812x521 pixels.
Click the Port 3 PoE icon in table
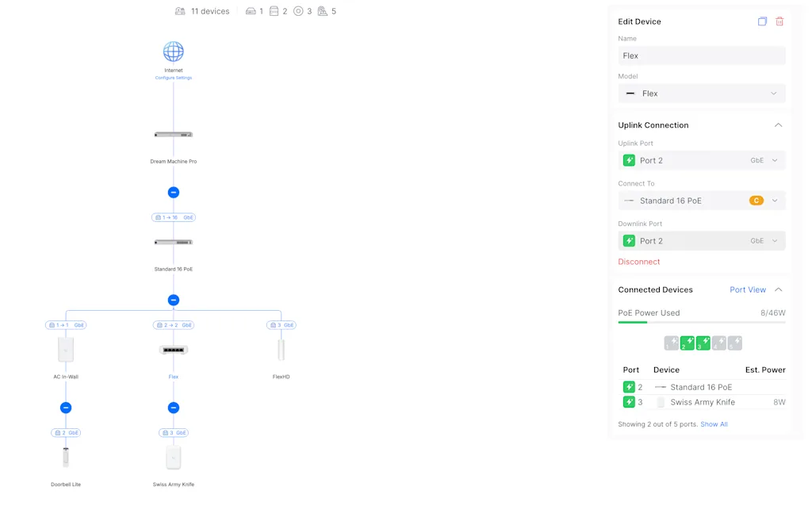(629, 402)
